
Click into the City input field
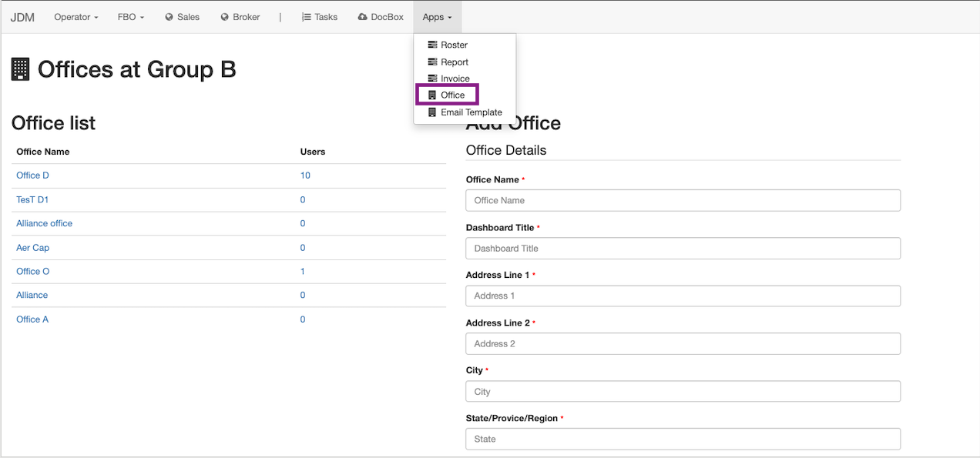click(683, 392)
